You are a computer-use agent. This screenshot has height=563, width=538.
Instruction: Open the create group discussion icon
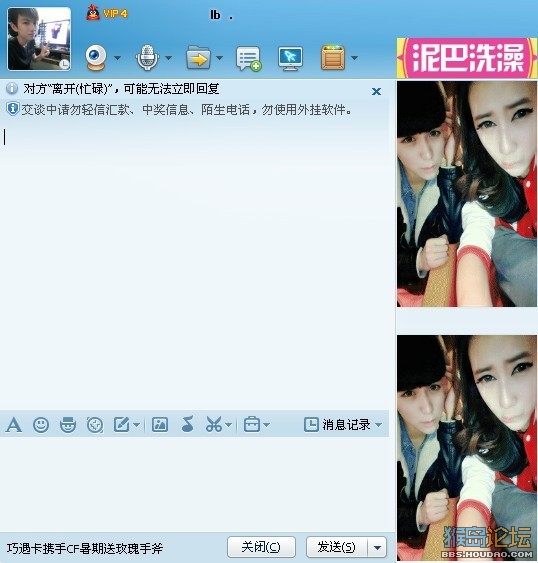pyautogui.click(x=248, y=58)
